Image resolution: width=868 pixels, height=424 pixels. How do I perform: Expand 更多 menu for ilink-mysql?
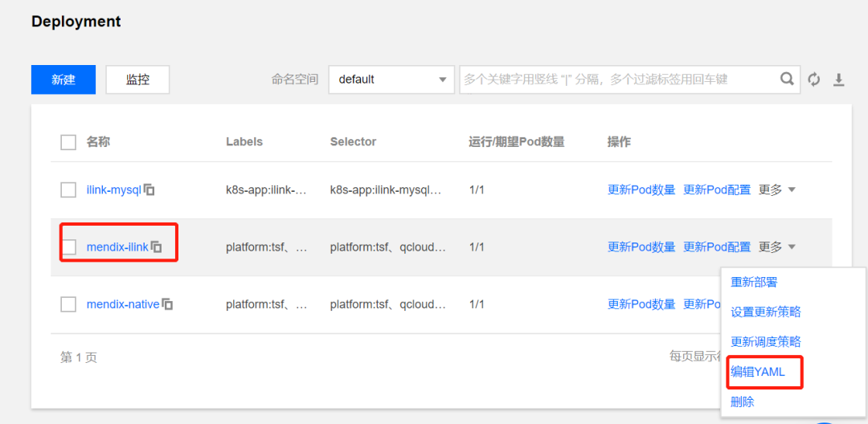pyautogui.click(x=777, y=190)
